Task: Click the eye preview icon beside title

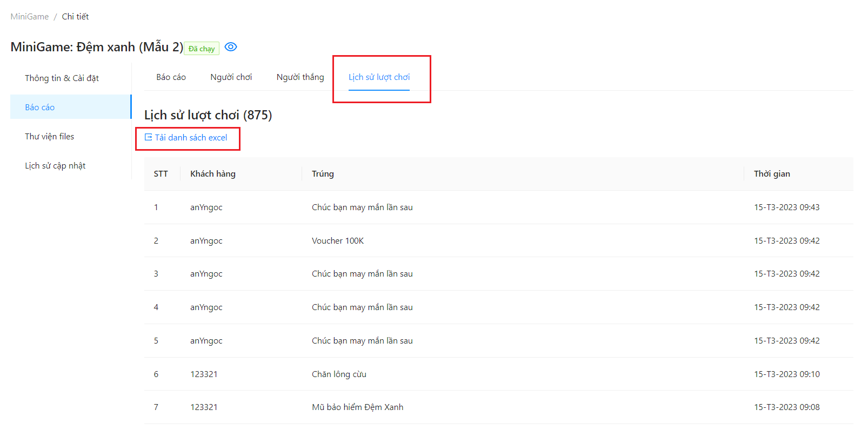Action: 231,47
